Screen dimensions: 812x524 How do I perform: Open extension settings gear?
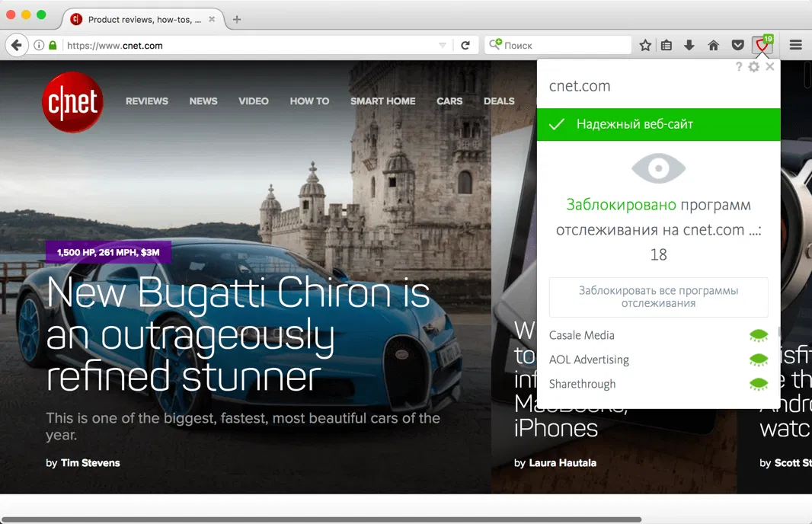click(x=754, y=66)
